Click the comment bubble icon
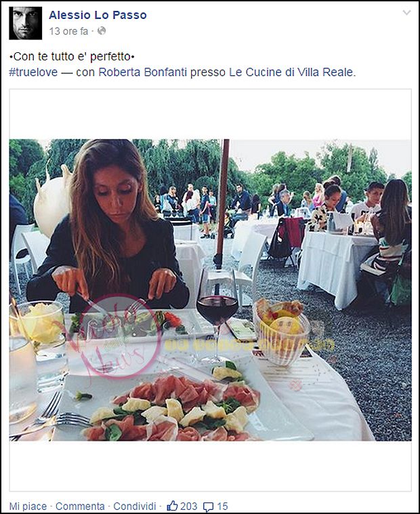Screen dimensions: 420x514 point(208,507)
